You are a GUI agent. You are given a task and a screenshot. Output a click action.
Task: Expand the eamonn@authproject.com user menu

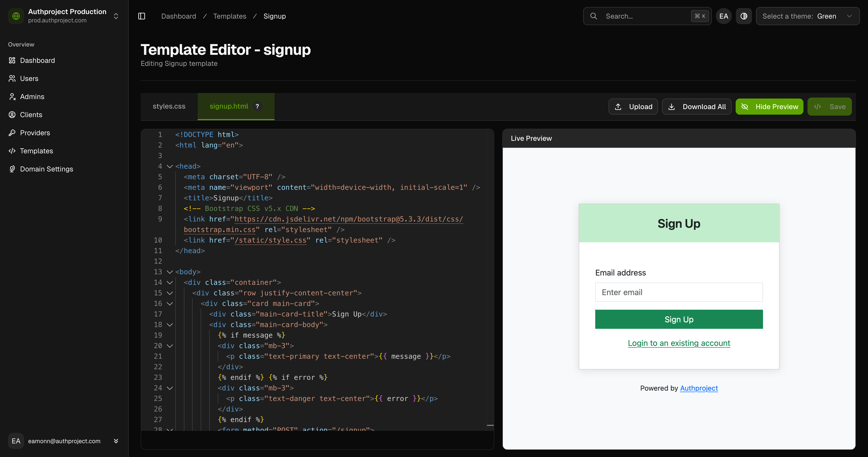click(116, 441)
